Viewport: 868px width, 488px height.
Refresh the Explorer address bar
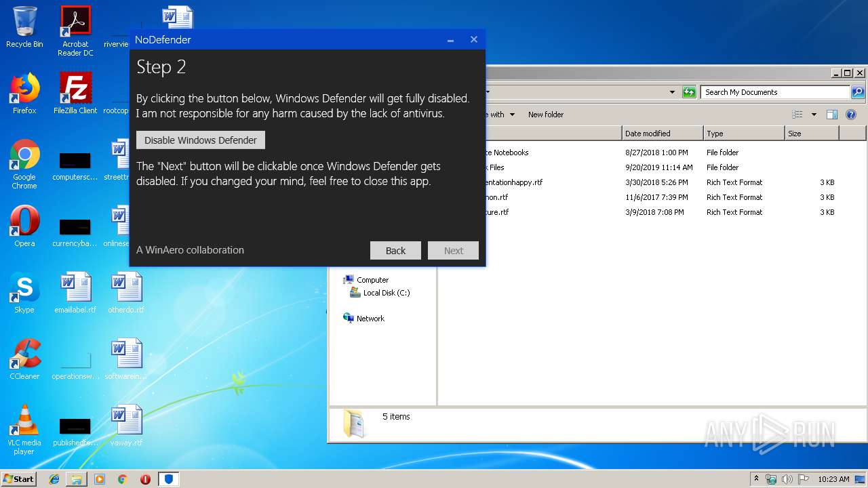point(689,92)
